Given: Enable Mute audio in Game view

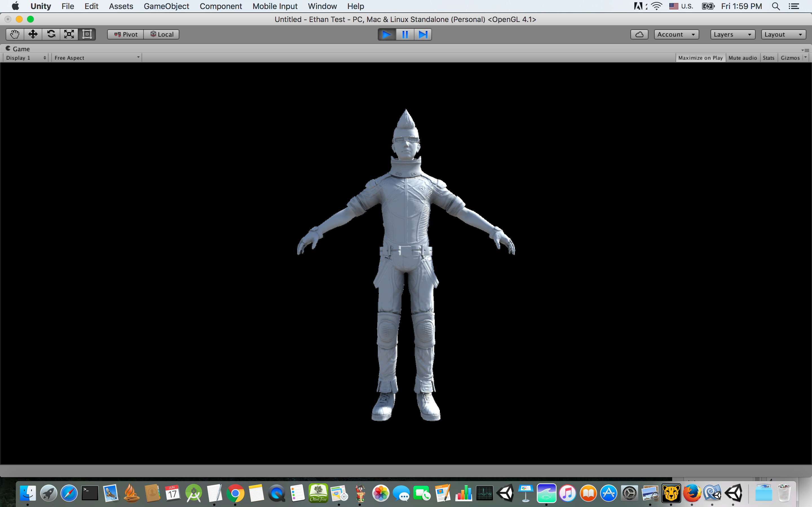Looking at the screenshot, I should (743, 57).
